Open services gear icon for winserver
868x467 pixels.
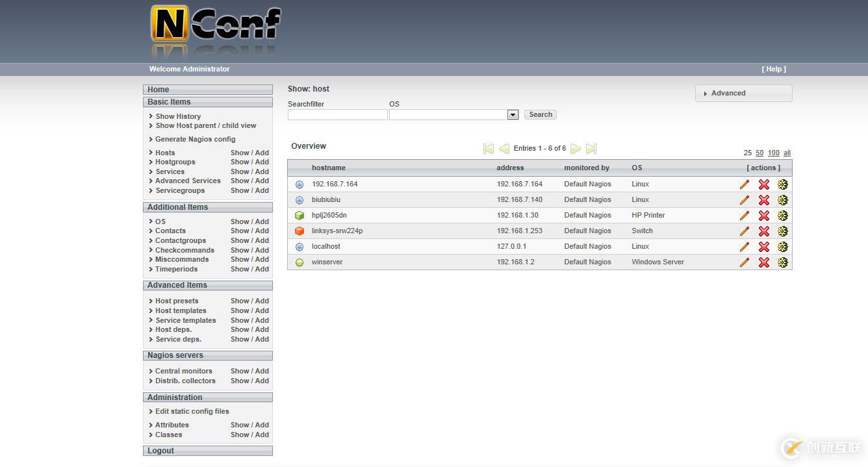(x=783, y=262)
